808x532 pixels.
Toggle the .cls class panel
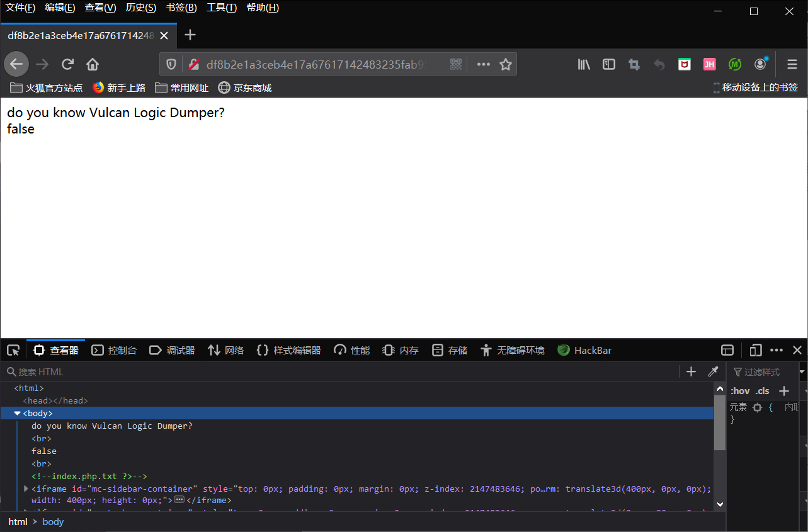tap(763, 391)
